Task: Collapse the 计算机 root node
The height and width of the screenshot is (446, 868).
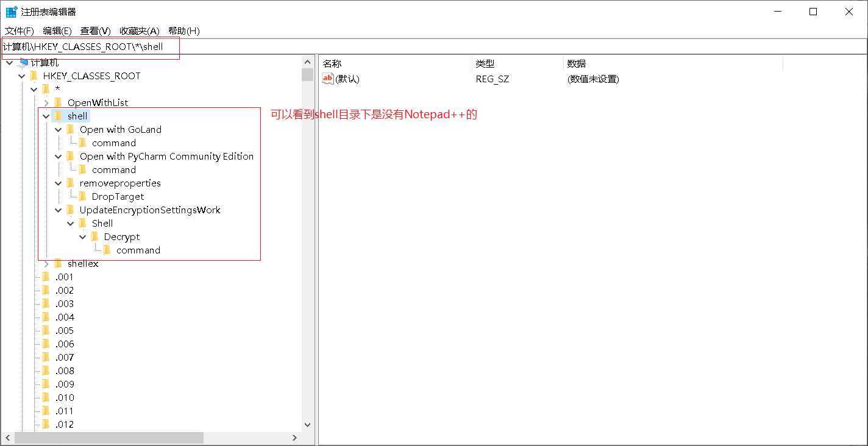Action: tap(10, 62)
